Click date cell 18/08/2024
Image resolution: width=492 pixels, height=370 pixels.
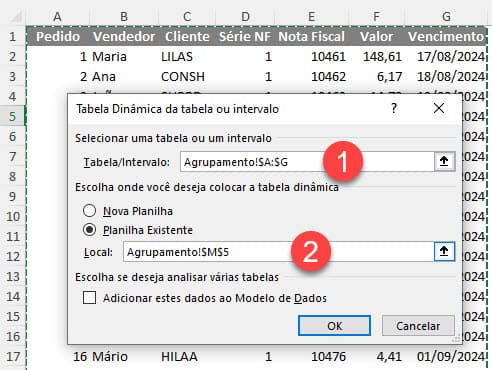[x=446, y=76]
